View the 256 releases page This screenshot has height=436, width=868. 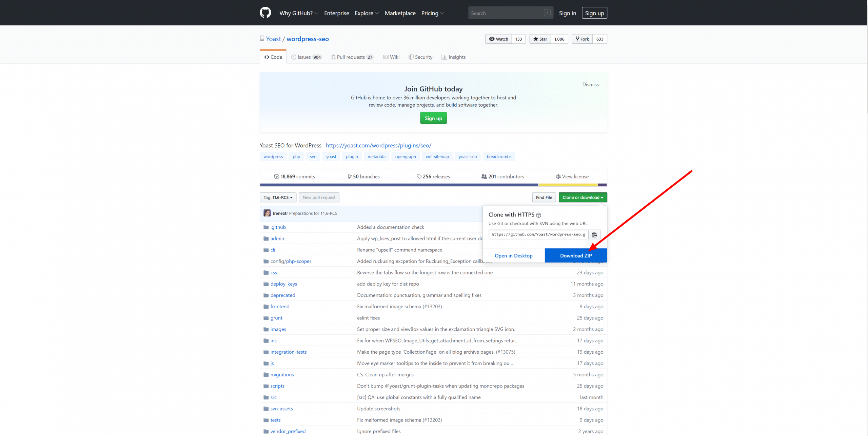pos(433,177)
